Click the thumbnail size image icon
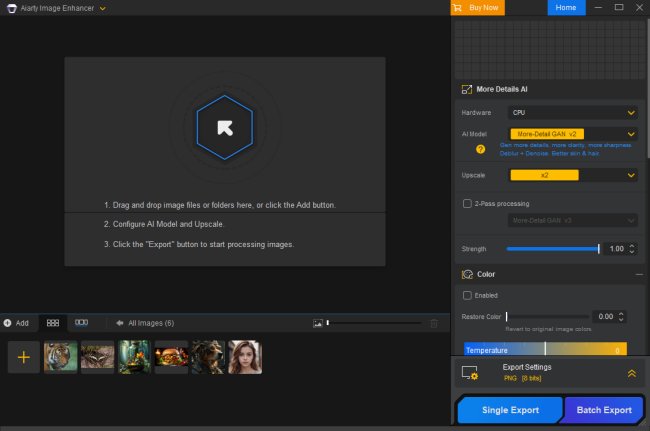This screenshot has width=650, height=431. pos(318,323)
